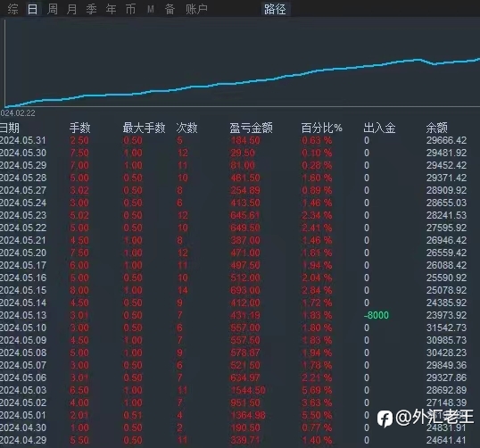Click the 最大手数 column header
Viewport: 480px width, 448px height.
[x=145, y=128]
